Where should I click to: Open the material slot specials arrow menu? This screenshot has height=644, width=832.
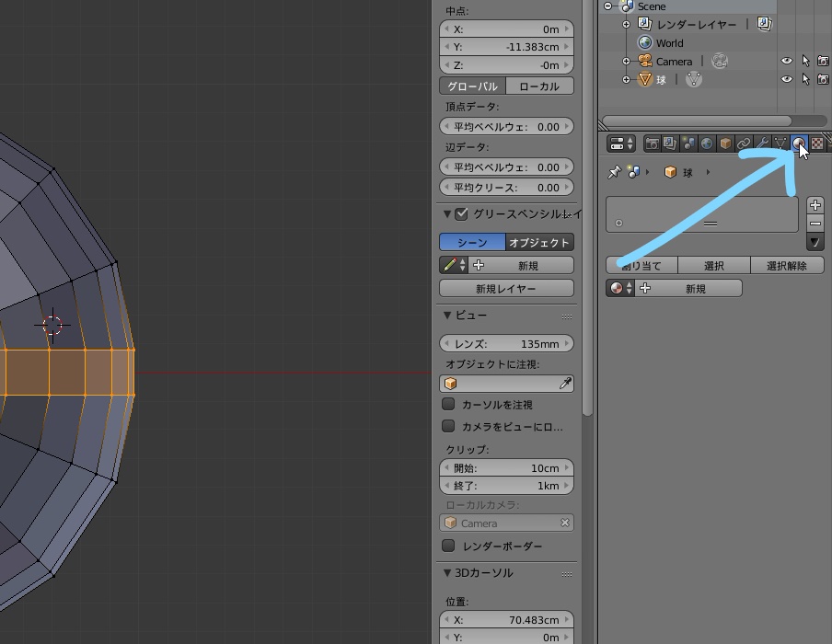click(815, 243)
